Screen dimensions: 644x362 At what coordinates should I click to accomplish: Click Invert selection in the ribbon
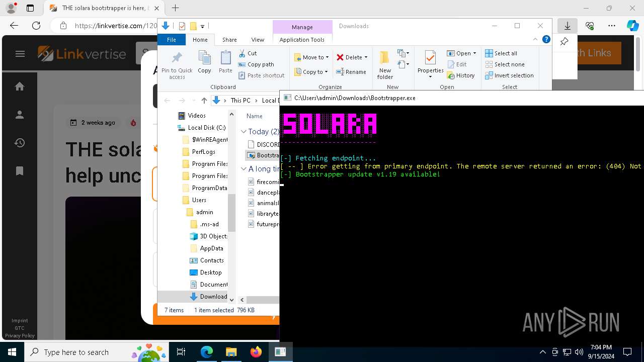[x=509, y=75]
